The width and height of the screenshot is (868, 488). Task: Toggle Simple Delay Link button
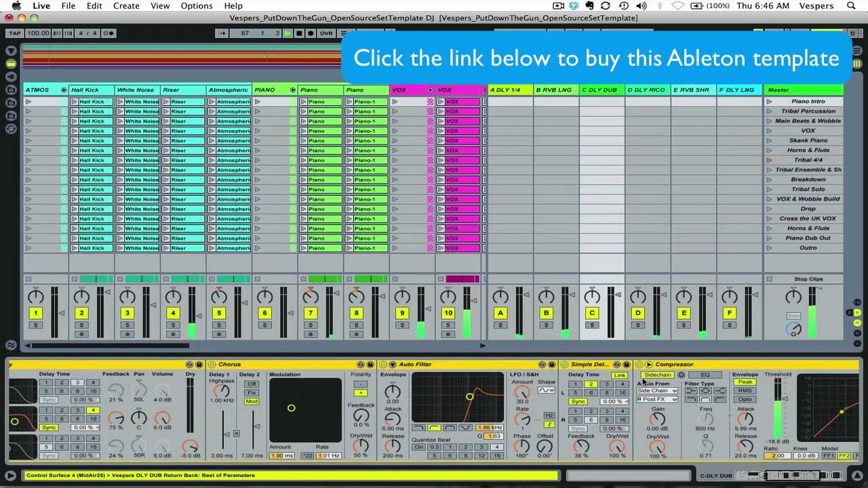coord(620,375)
